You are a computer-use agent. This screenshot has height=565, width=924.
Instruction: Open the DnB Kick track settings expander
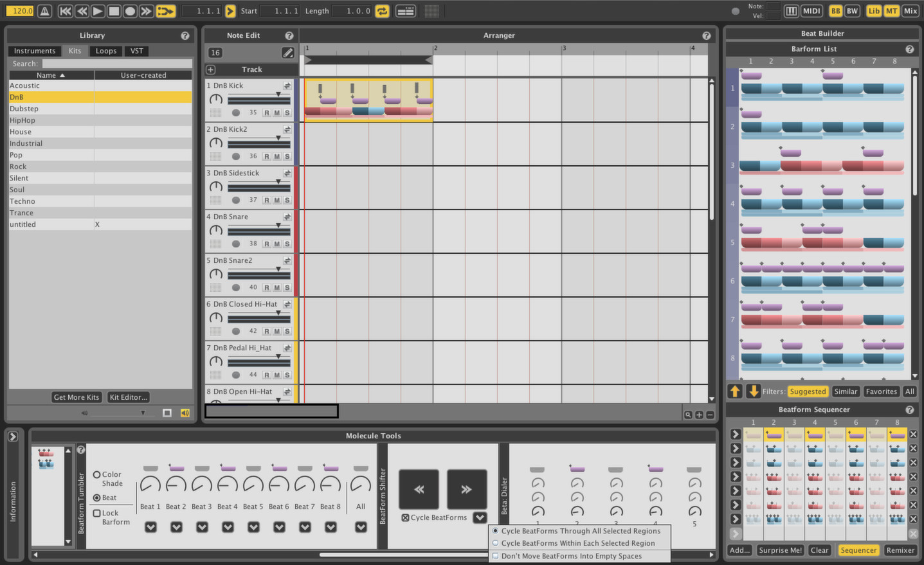[x=288, y=85]
